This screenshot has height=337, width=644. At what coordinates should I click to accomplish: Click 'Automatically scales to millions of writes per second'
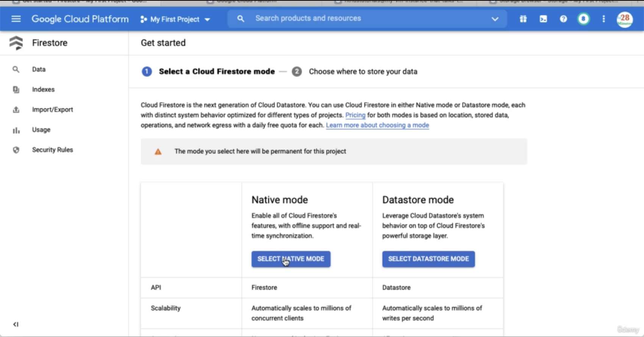(432, 313)
